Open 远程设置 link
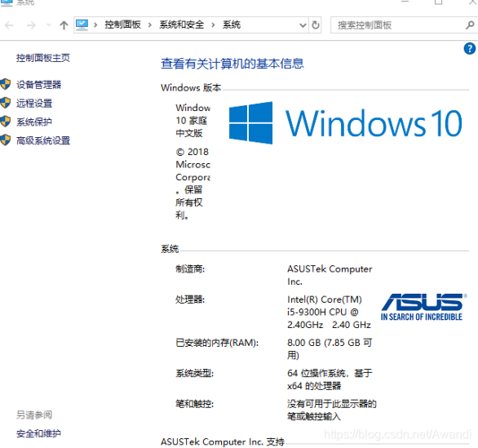The image size is (478, 448). [34, 103]
